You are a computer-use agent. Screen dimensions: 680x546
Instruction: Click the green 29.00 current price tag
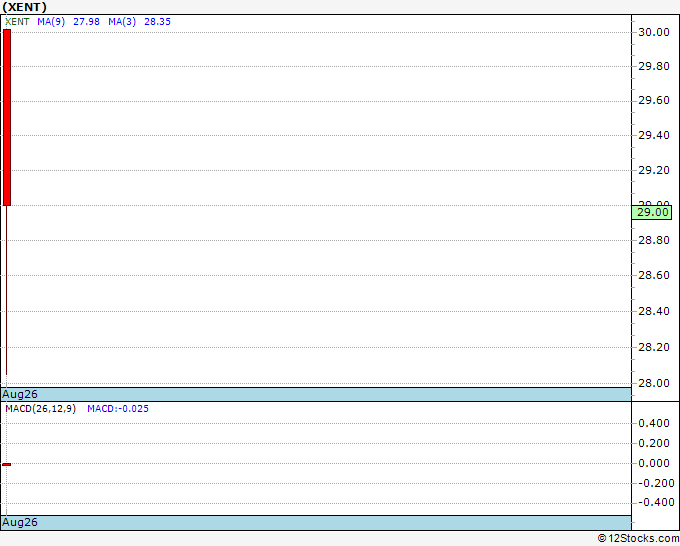pos(652,213)
